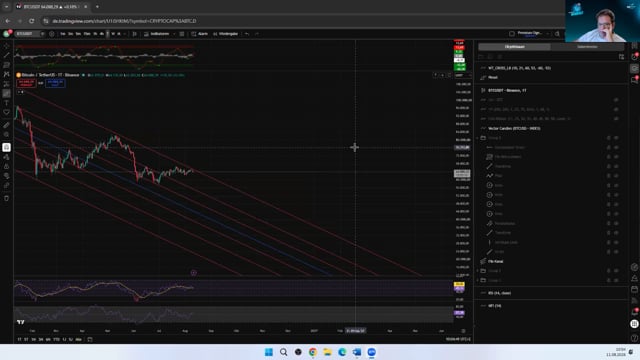This screenshot has height=360, width=640.
Task: Click the redo arrow
Action: [x=257, y=34]
